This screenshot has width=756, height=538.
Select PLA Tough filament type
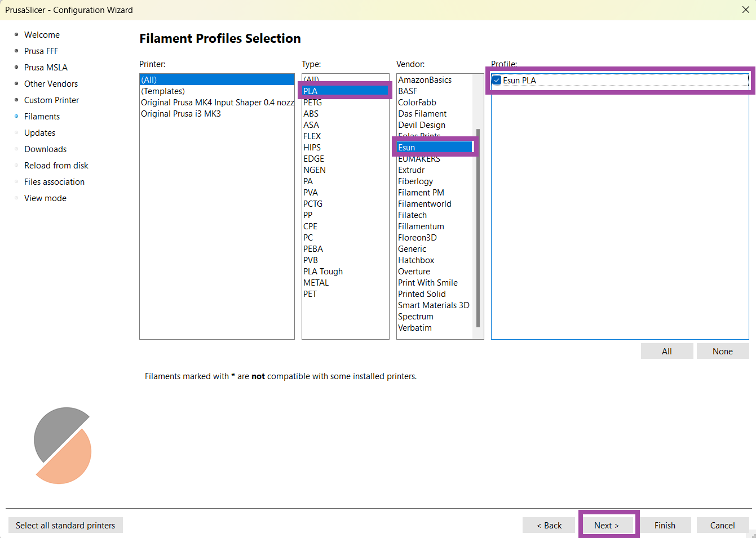(323, 272)
